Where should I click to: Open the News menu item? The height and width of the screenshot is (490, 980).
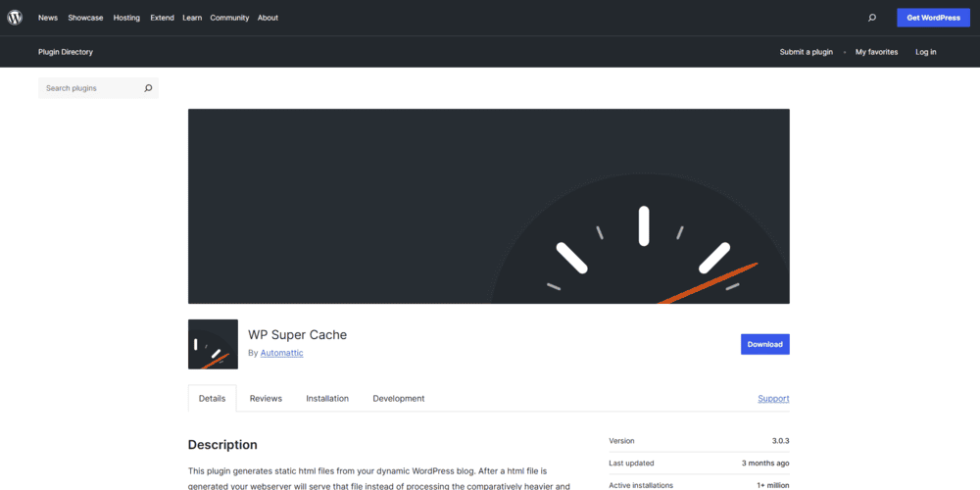(x=48, y=18)
